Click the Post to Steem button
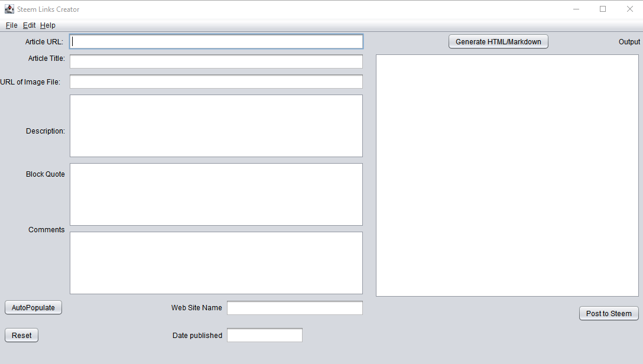Screen dimensions: 643x364 pyautogui.click(x=609, y=314)
